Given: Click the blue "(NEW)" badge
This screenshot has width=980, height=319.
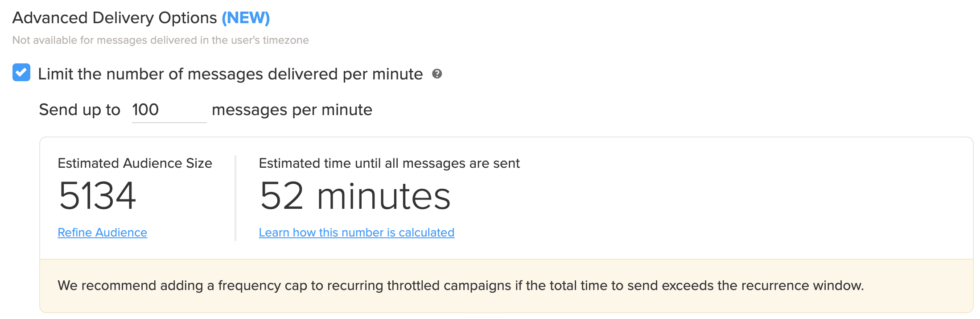Looking at the screenshot, I should pyautogui.click(x=246, y=18).
